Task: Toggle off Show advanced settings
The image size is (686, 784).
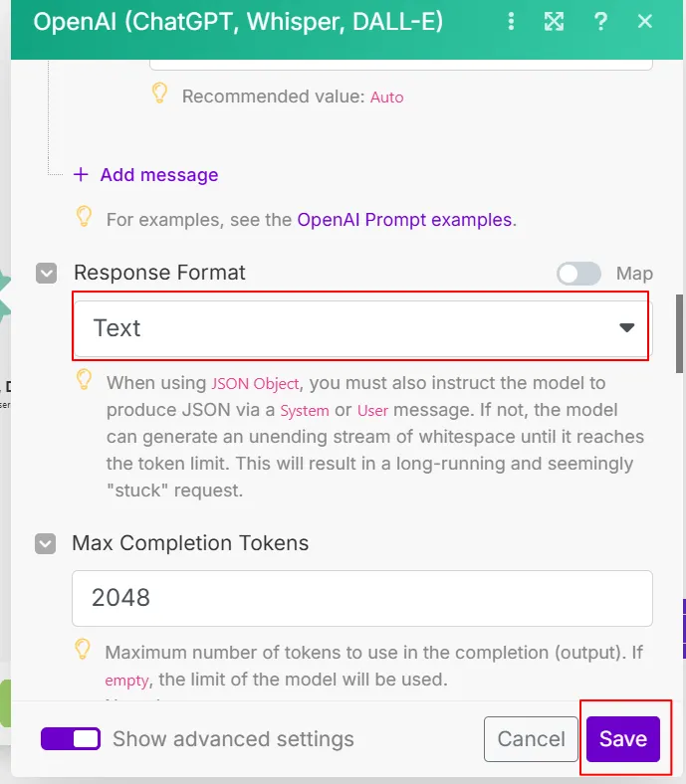Action: [71, 738]
